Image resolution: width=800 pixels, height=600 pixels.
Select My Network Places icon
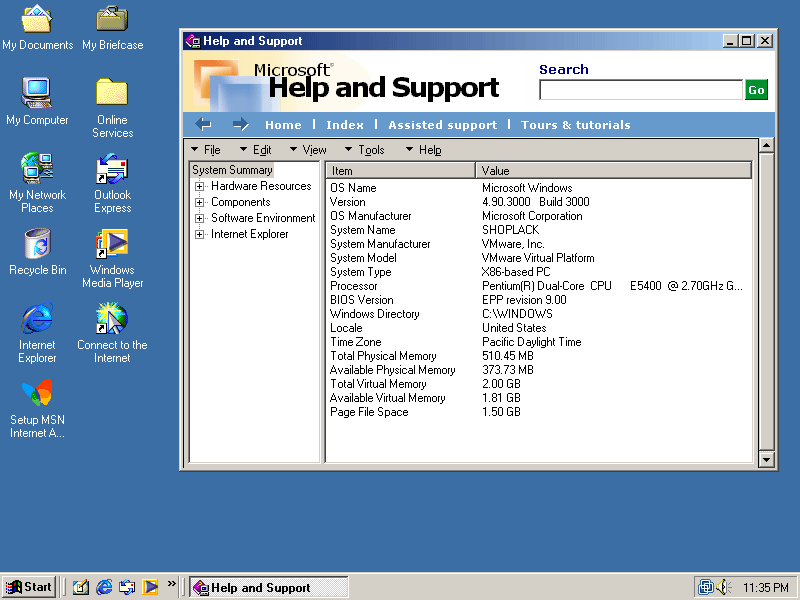(x=37, y=183)
